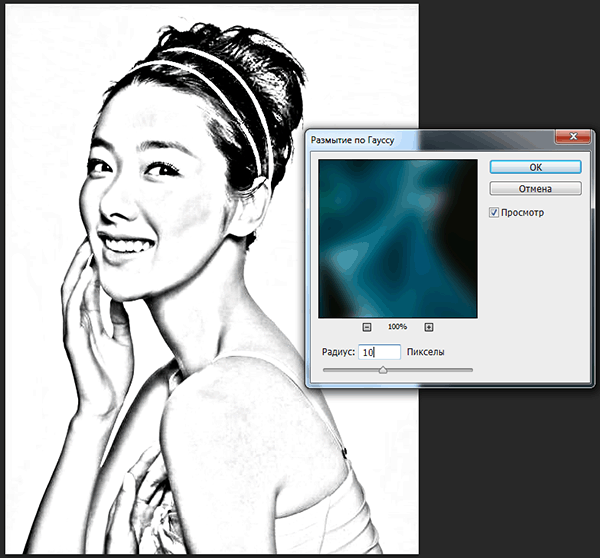Click the zoom out minus icon under preview
The height and width of the screenshot is (558, 600).
point(366,327)
